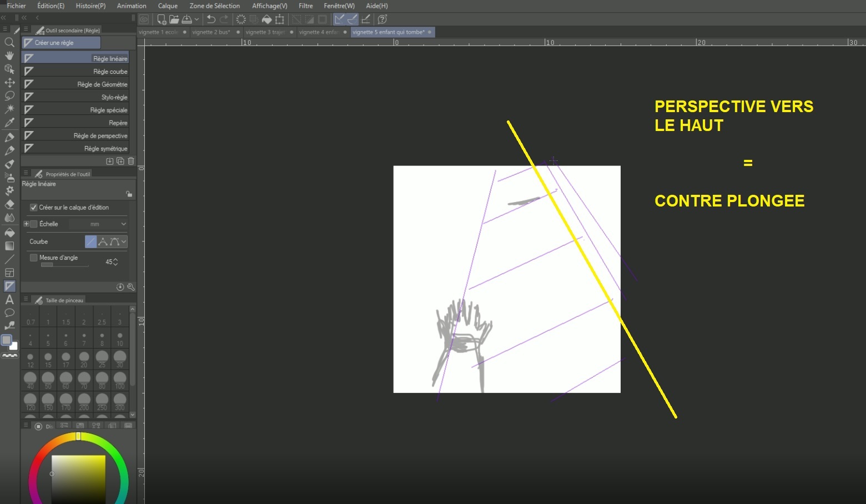Click the Open file folder icon
This screenshot has height=504, width=866.
pyautogui.click(x=174, y=19)
